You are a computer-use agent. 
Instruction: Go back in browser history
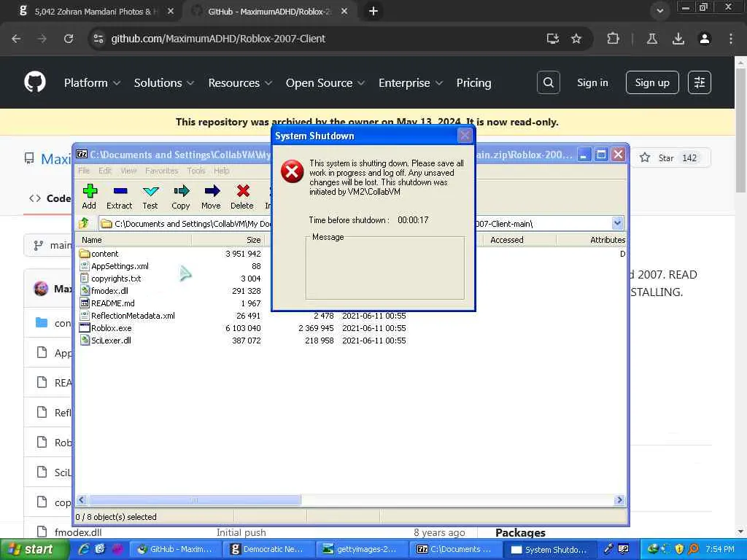point(16,39)
